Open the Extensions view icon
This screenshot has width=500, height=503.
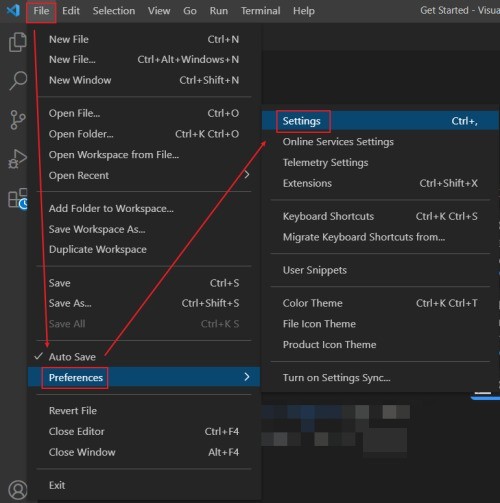click(x=17, y=198)
